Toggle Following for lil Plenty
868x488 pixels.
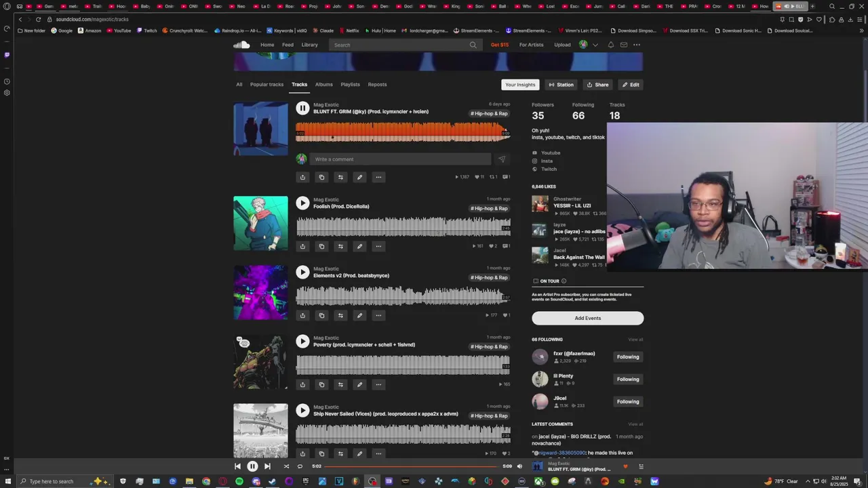pyautogui.click(x=628, y=380)
